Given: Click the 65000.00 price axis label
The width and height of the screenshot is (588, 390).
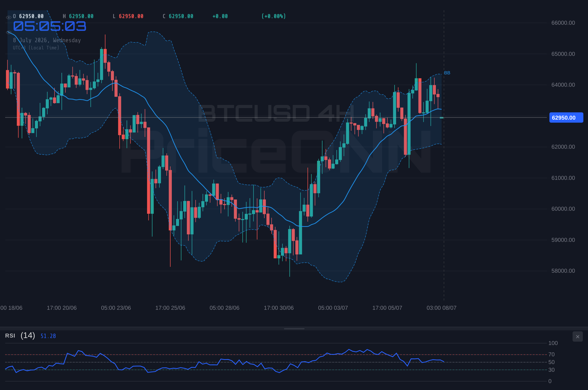Looking at the screenshot, I should point(563,54).
